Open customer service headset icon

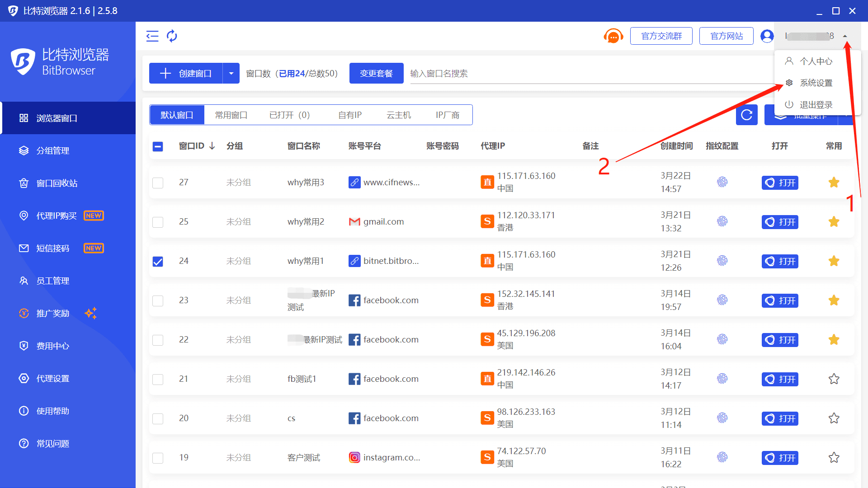[613, 36]
